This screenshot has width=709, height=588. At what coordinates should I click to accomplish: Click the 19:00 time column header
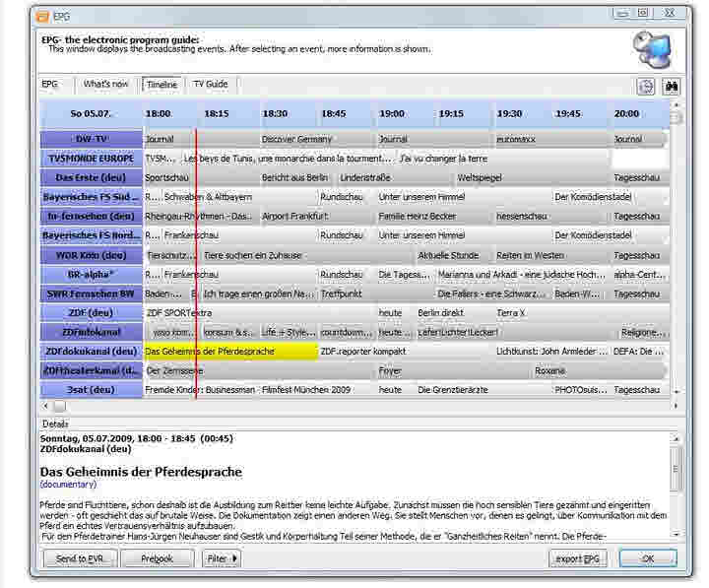point(392,113)
